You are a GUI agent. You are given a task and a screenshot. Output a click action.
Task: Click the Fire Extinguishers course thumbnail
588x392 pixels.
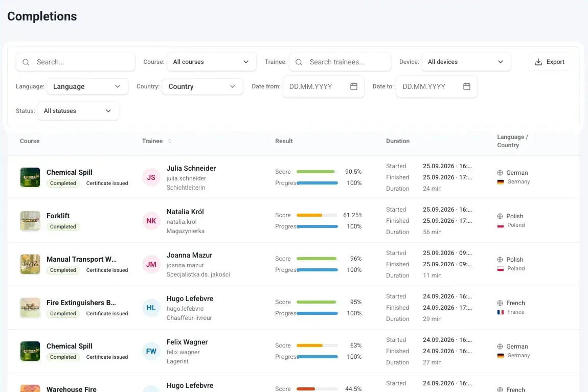point(30,308)
